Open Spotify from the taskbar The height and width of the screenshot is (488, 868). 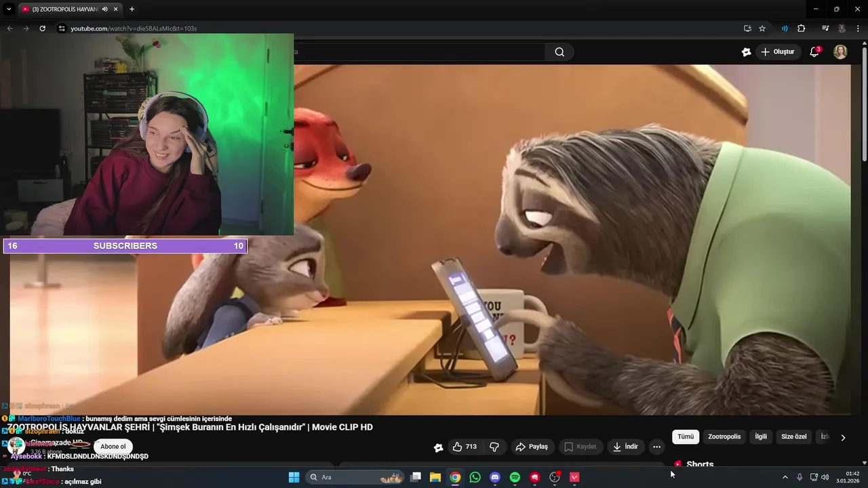pos(515,477)
